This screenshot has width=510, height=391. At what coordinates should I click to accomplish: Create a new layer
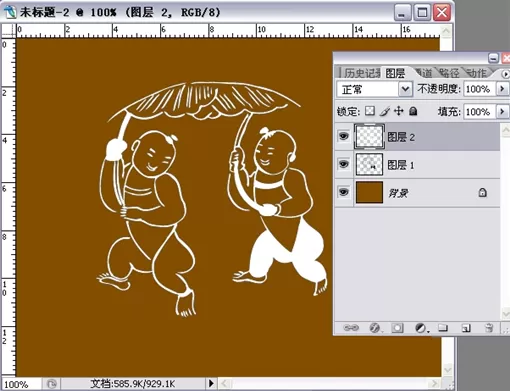click(466, 328)
